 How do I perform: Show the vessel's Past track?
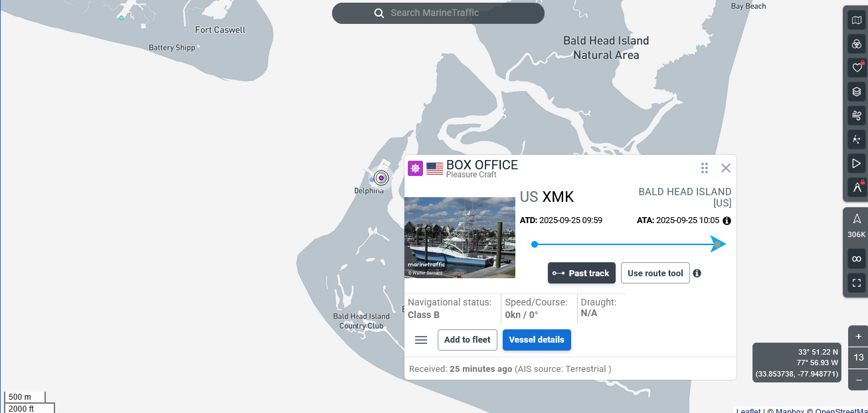coord(582,273)
